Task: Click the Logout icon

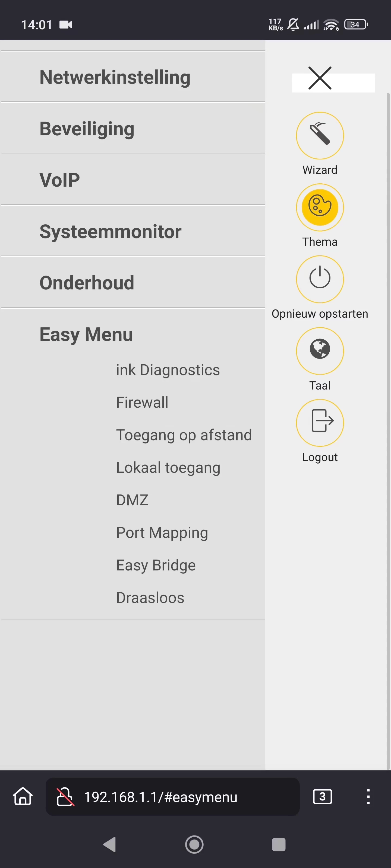Action: [320, 423]
